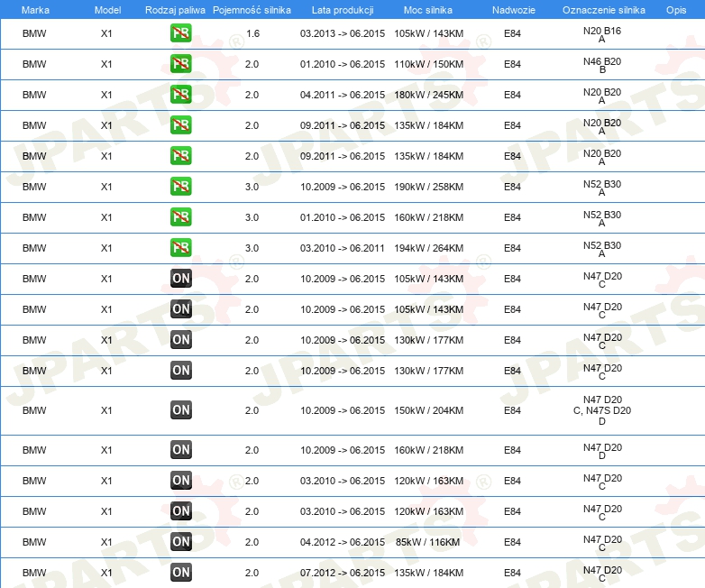Click the diesel icon in the 07.2012 row
This screenshot has width=705, height=588.
point(180,573)
